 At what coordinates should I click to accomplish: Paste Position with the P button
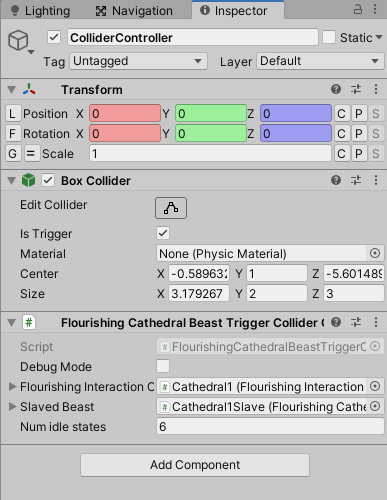[359, 114]
